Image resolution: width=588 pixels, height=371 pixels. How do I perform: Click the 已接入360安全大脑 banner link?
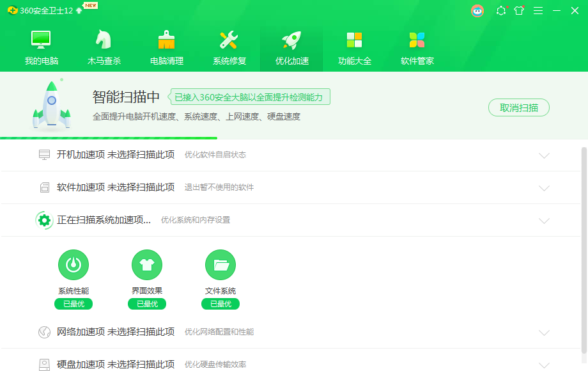point(250,97)
